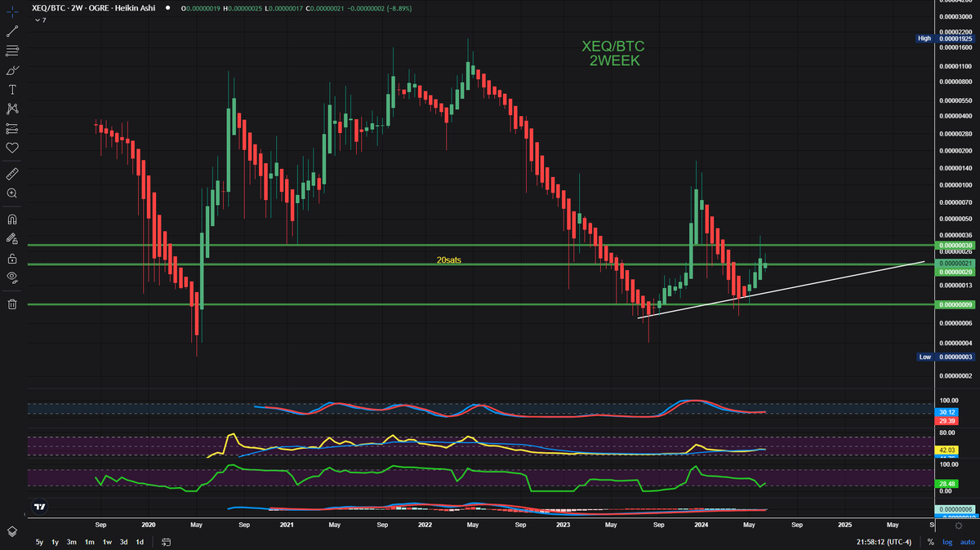Click the 29.39 indicator value label

tap(948, 419)
